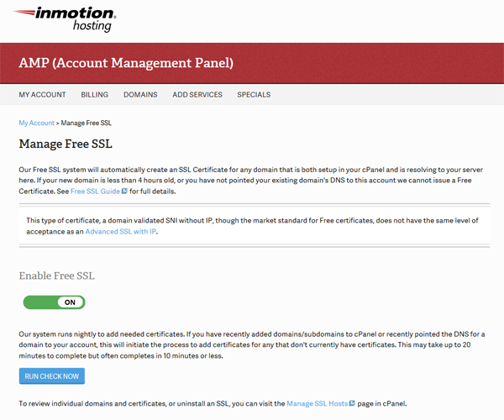Screen dimensions: 504x420
Task: Open the Advanced SSL with IP link
Action: 120,231
